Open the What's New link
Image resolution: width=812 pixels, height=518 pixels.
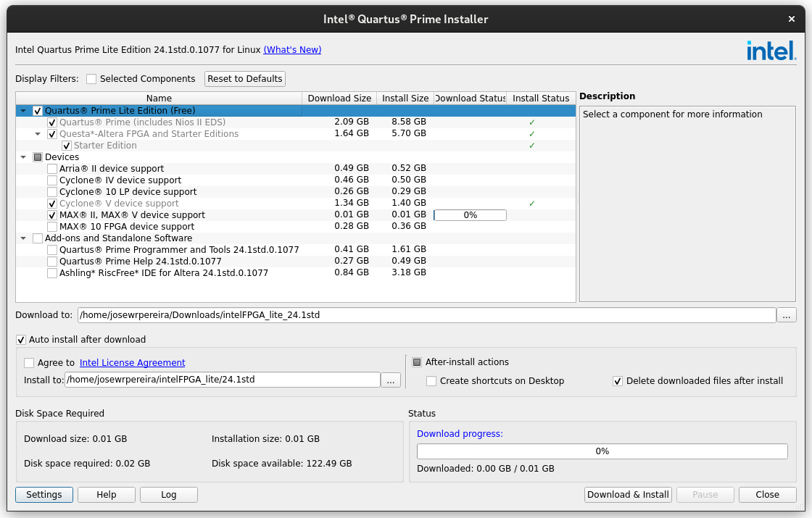(292, 50)
